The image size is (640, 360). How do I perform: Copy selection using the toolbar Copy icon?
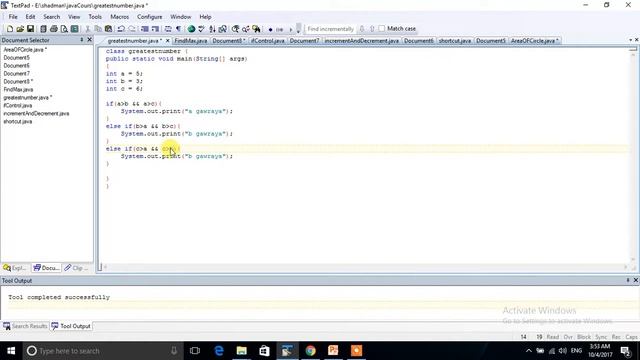(x=98, y=29)
